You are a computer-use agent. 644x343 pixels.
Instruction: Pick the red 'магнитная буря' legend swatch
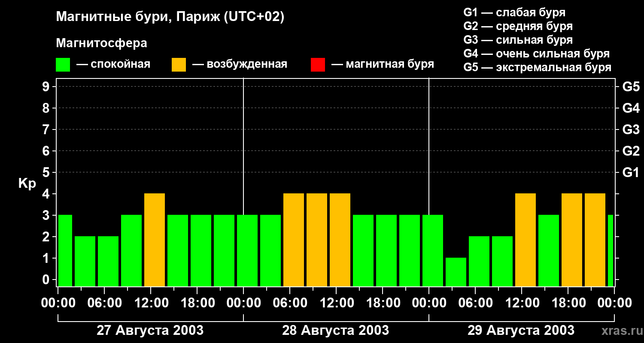pos(318,64)
